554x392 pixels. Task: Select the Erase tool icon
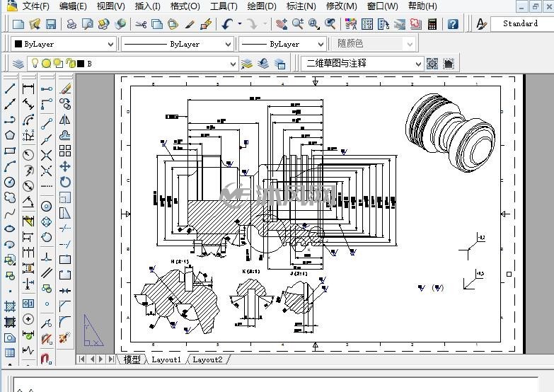click(x=65, y=88)
